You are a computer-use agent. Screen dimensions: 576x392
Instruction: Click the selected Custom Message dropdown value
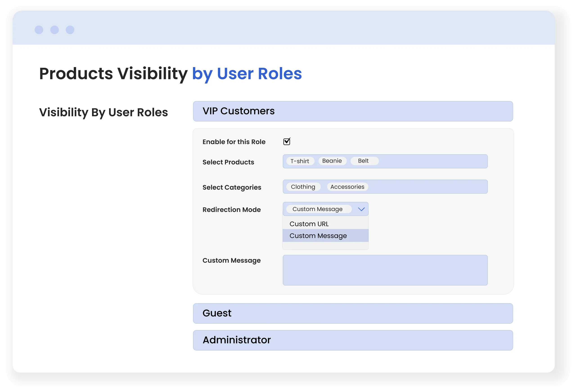pyautogui.click(x=317, y=209)
